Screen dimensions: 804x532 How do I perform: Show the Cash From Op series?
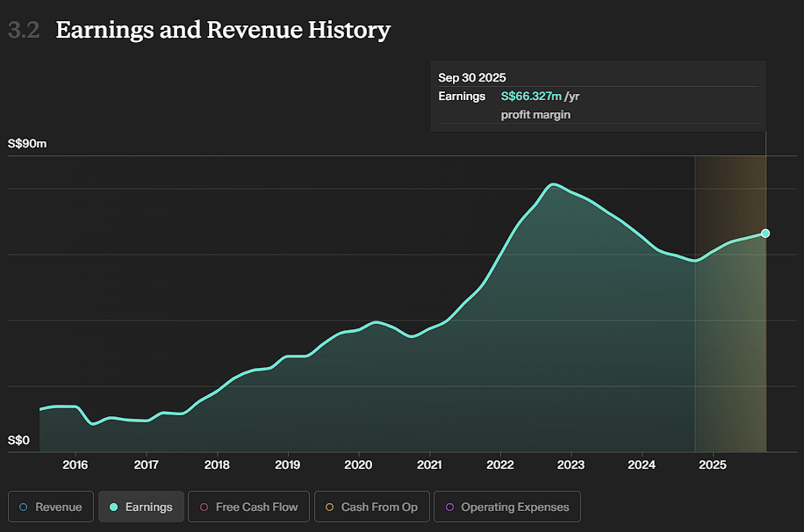pos(371,507)
